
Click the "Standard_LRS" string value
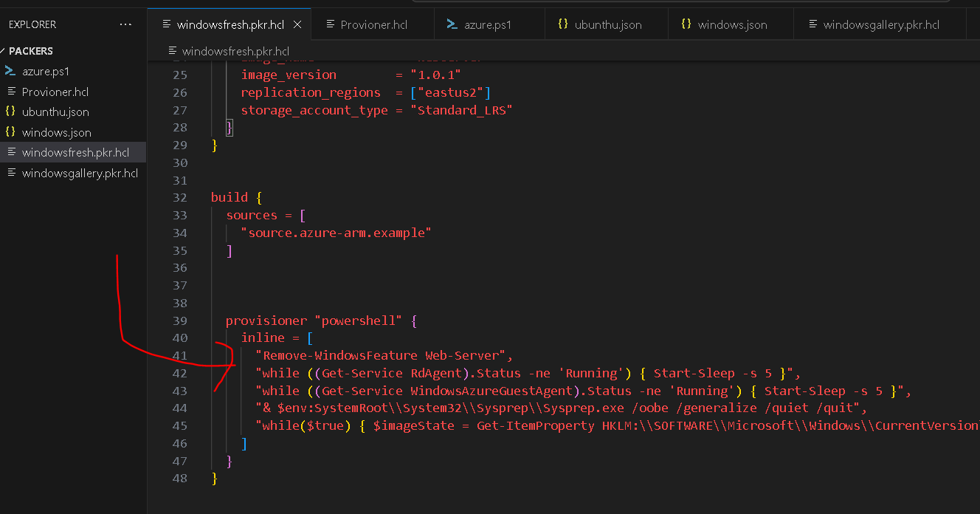[x=461, y=110]
